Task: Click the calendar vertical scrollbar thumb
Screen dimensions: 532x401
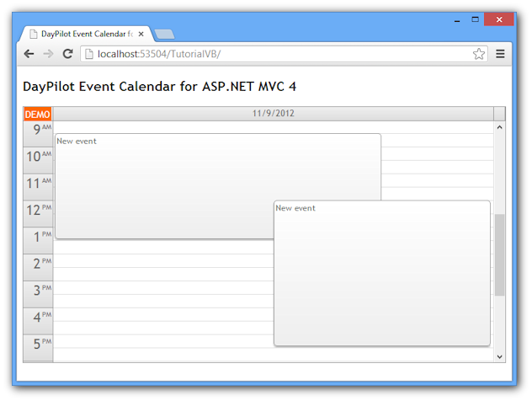Action: tap(499, 254)
